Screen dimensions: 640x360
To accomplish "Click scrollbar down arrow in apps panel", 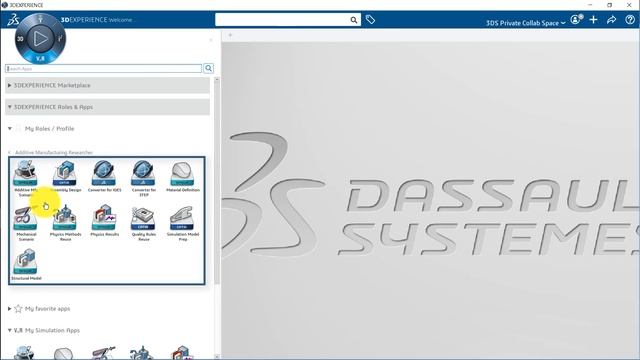I will tap(217, 357).
